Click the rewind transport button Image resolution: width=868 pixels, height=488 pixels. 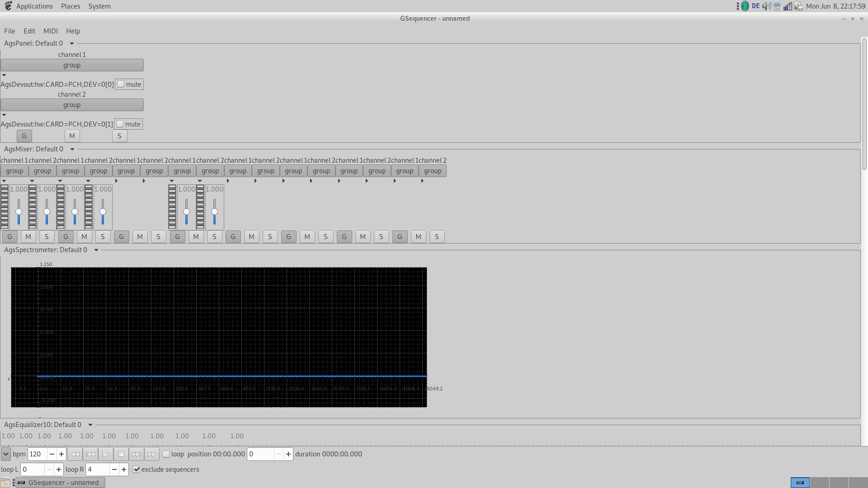click(x=75, y=454)
